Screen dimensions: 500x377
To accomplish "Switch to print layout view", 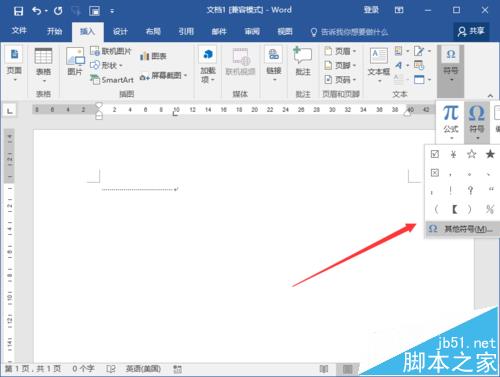I will (347, 369).
